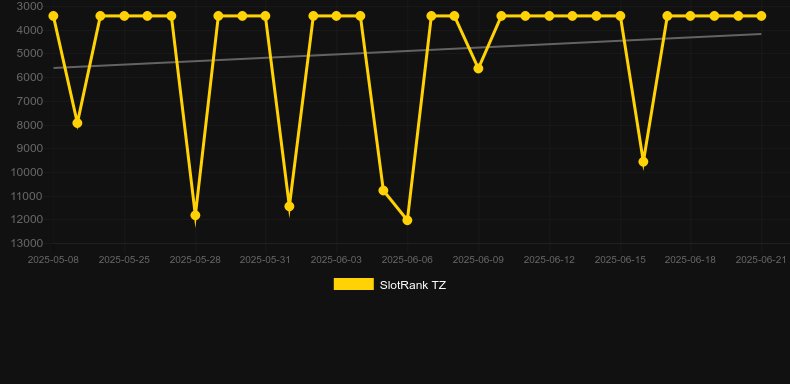This screenshot has height=384, width=790.
Task: Select the top-line data point at 2025-06-03
Action: tap(337, 16)
